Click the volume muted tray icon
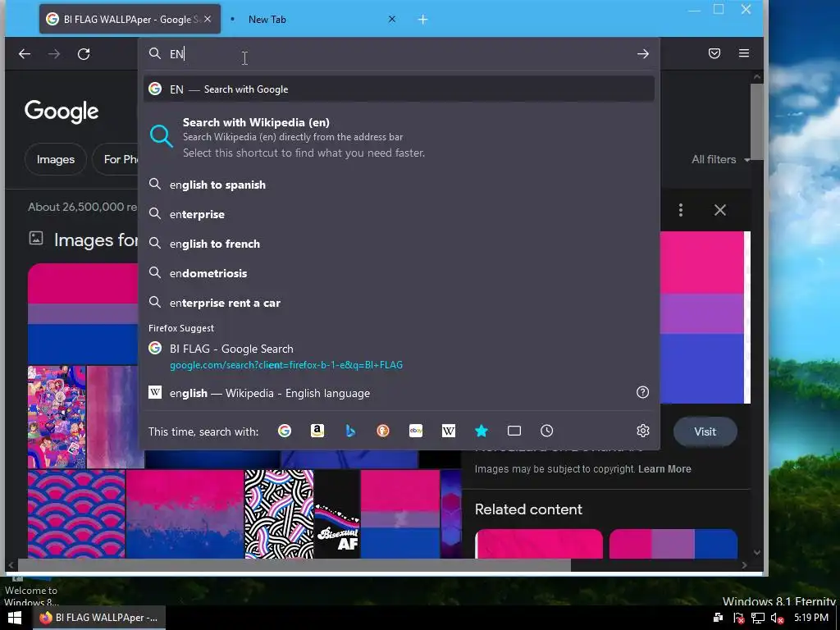This screenshot has height=630, width=840. click(777, 619)
